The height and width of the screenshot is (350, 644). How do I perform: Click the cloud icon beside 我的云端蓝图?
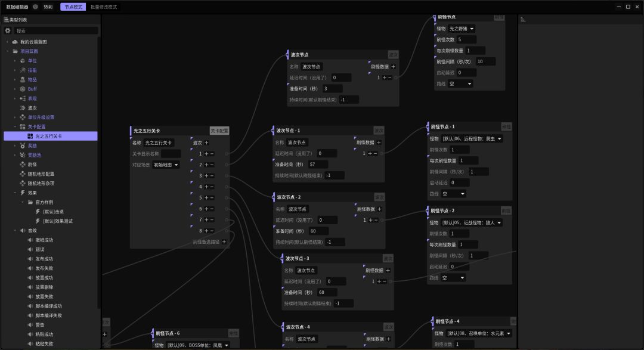(x=15, y=42)
